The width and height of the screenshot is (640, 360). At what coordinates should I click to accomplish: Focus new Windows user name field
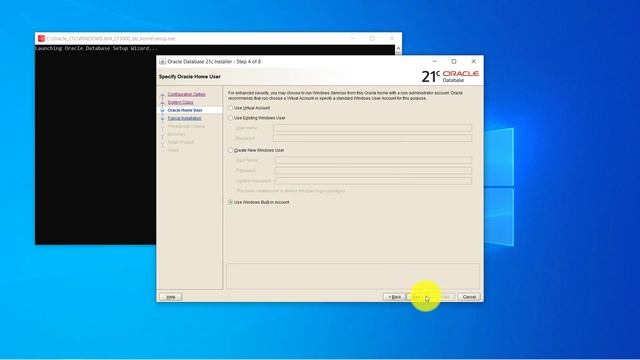click(373, 160)
